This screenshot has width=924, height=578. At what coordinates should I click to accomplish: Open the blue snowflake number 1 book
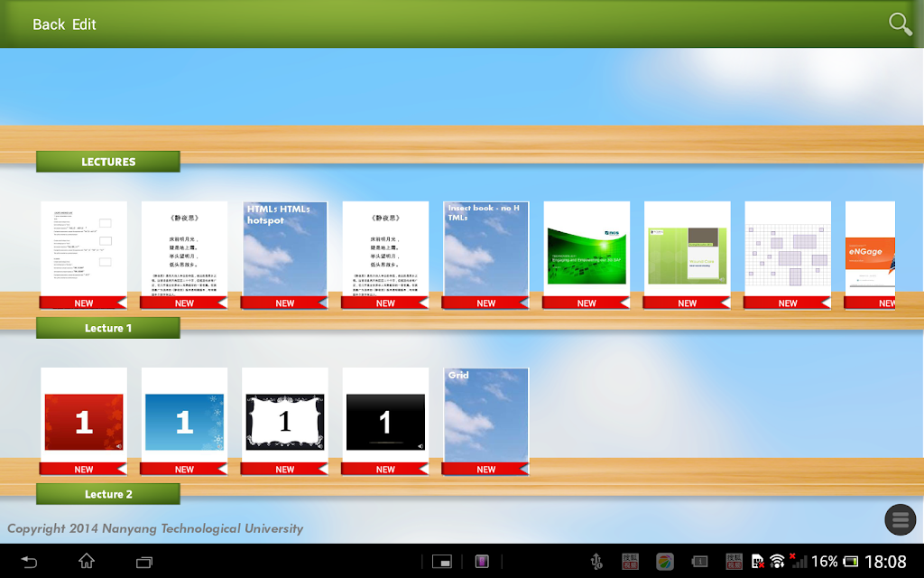point(184,421)
